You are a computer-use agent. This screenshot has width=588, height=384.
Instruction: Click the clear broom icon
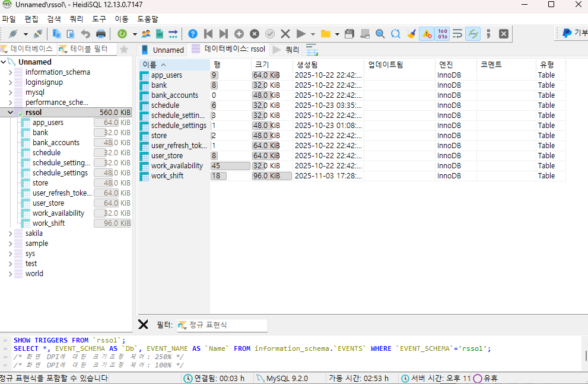click(411, 34)
